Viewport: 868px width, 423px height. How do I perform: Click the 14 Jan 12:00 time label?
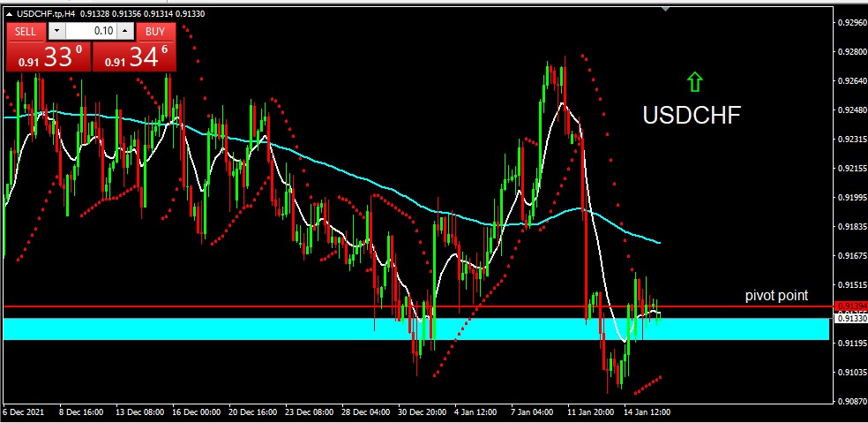point(647,412)
